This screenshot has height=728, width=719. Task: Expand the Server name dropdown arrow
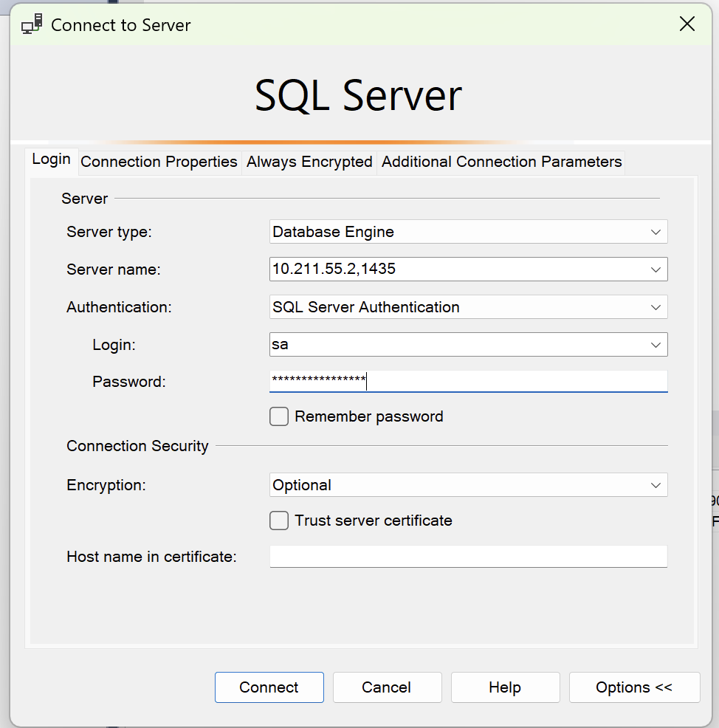[656, 269]
